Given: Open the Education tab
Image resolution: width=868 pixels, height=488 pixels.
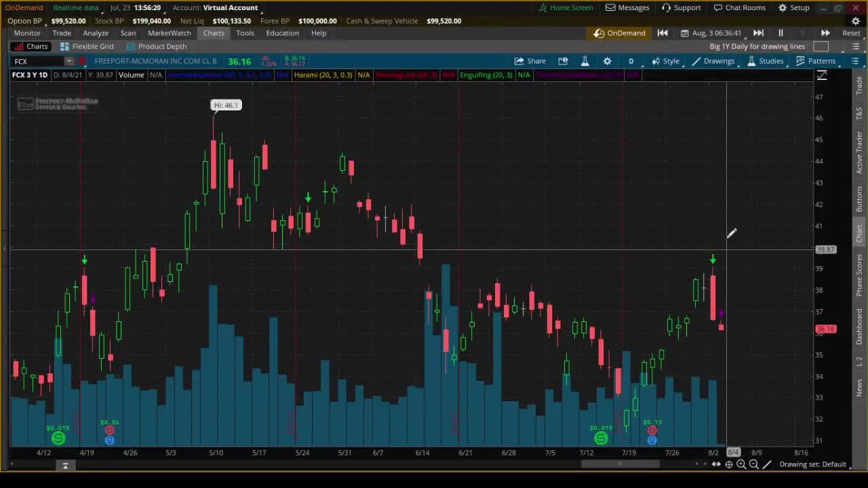Looking at the screenshot, I should pos(282,33).
